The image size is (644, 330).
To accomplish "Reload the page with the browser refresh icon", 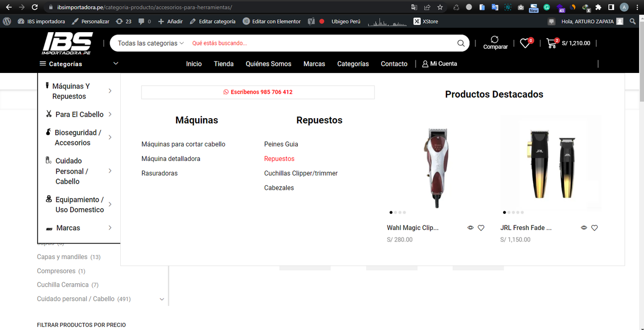I will [x=35, y=7].
